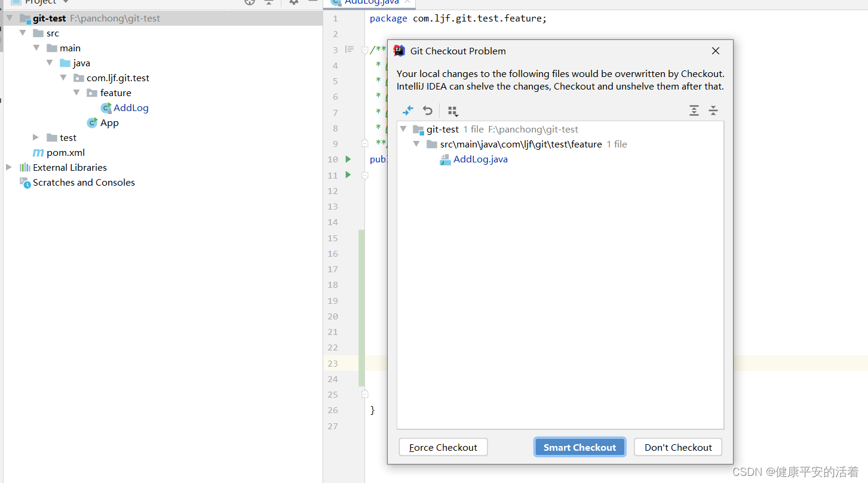Collapse the git-test node in the dialog tree
The image size is (868, 483).
[x=403, y=129]
